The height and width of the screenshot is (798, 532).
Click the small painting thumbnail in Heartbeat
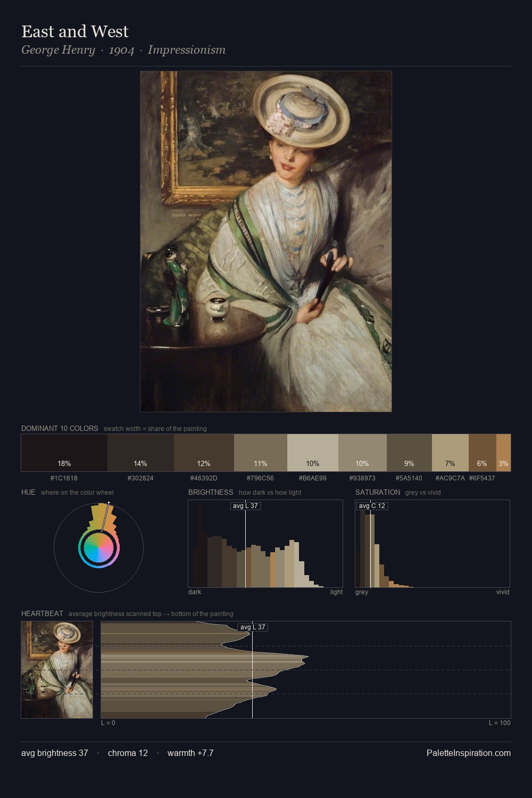[57, 670]
